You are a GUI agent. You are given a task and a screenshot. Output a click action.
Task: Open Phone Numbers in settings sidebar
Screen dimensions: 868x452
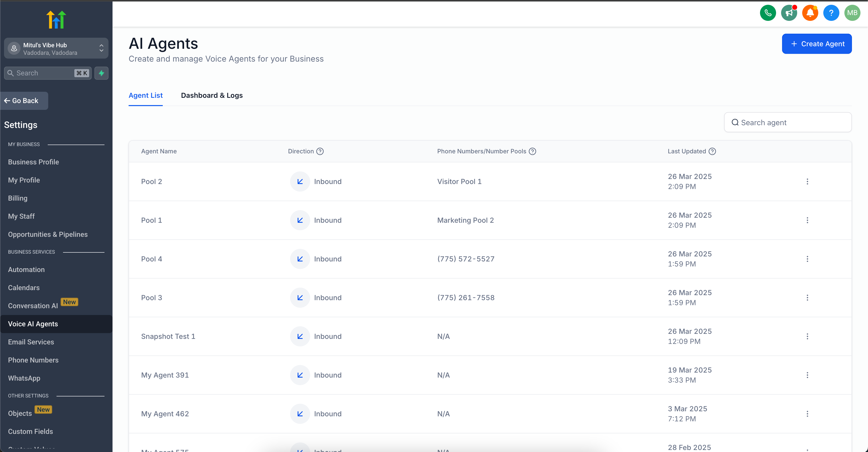click(33, 360)
